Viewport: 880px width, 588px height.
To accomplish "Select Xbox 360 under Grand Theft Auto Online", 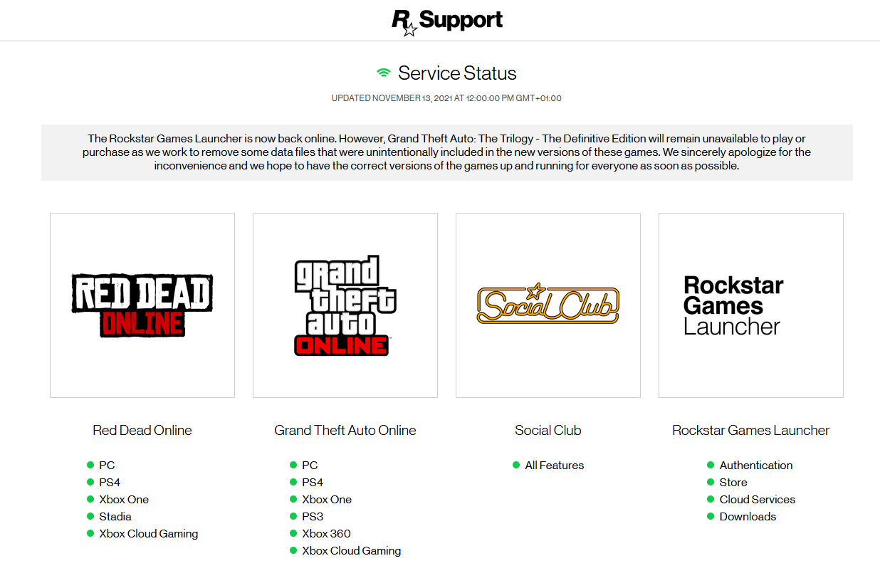I will tap(326, 533).
